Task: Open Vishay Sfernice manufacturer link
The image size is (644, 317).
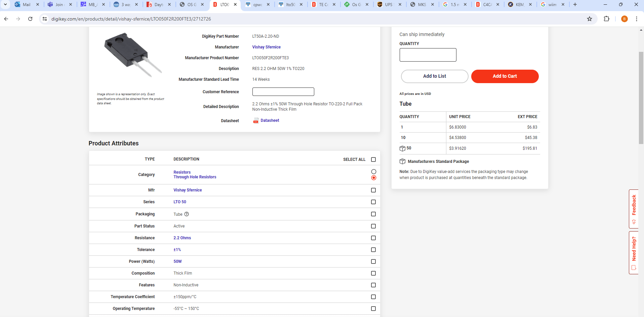Action: click(x=266, y=47)
